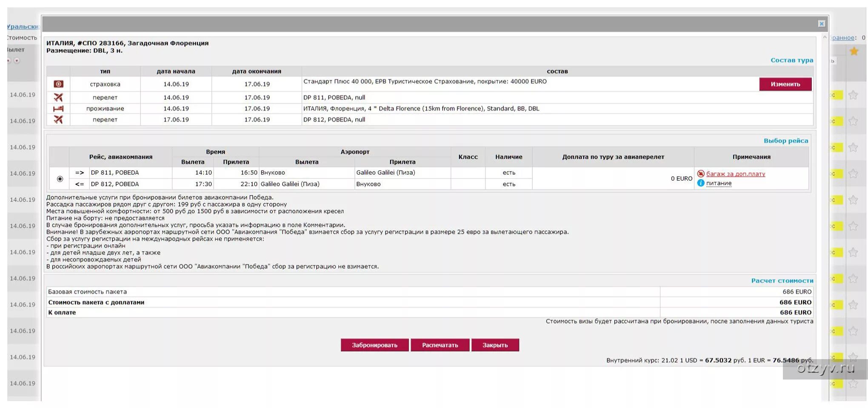This screenshot has height=408, width=868.
Task: Click the проживание type cell
Action: [x=105, y=108]
